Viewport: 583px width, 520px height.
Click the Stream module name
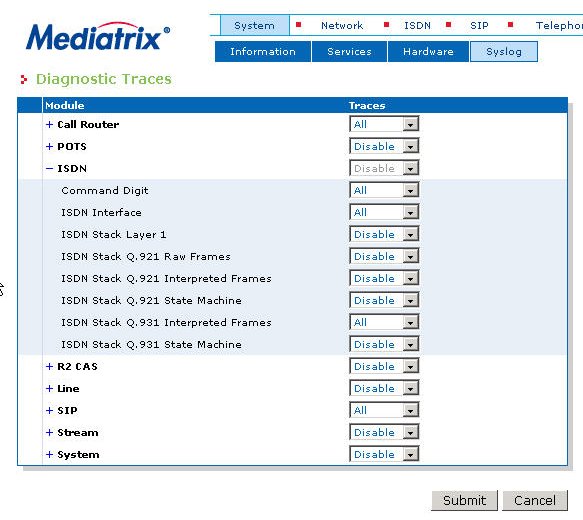[78, 433]
